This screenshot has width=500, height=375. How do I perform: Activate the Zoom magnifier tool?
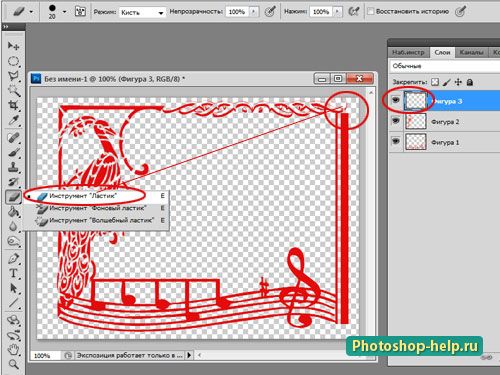pos(13,364)
